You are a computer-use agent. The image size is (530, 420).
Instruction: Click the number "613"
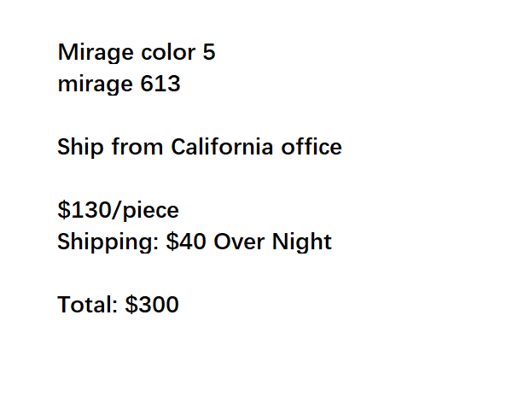pos(160,85)
